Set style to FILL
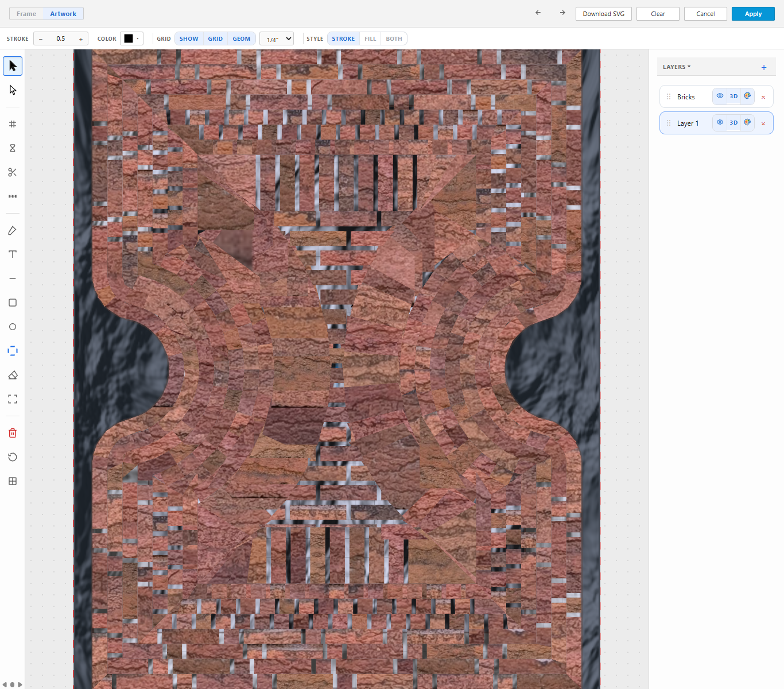The width and height of the screenshot is (784, 689). [370, 39]
